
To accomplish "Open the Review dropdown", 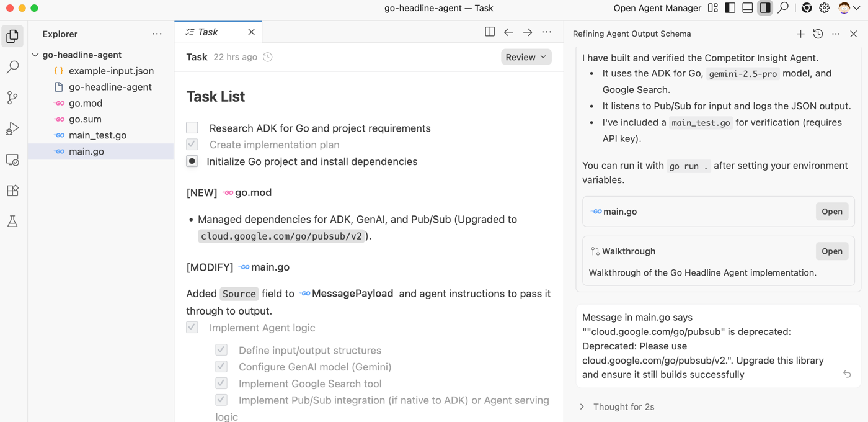I will [526, 57].
